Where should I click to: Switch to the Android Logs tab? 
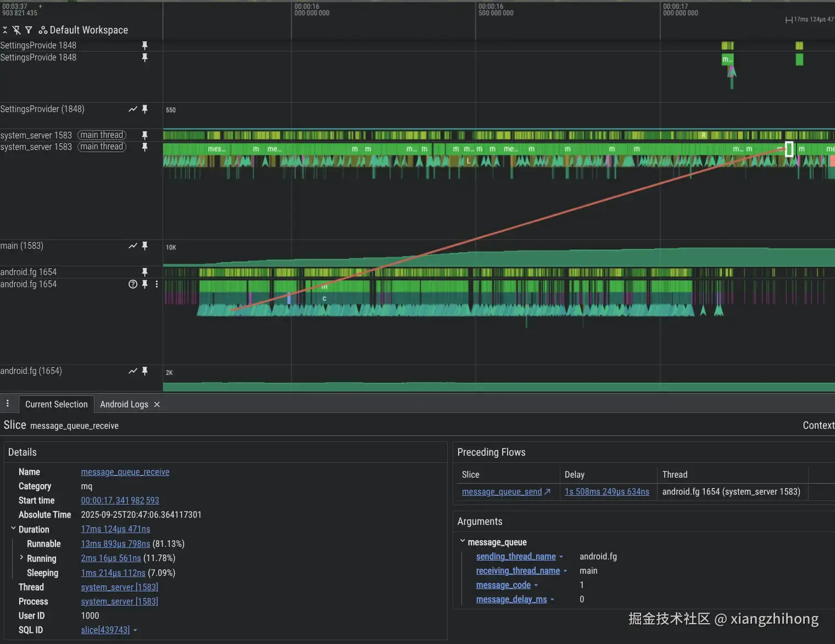click(x=124, y=405)
